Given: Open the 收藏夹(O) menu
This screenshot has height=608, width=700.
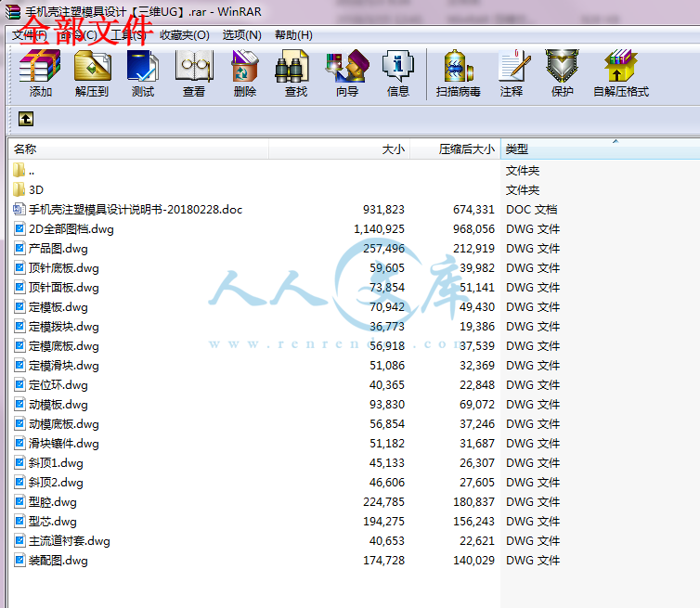Looking at the screenshot, I should [x=185, y=35].
